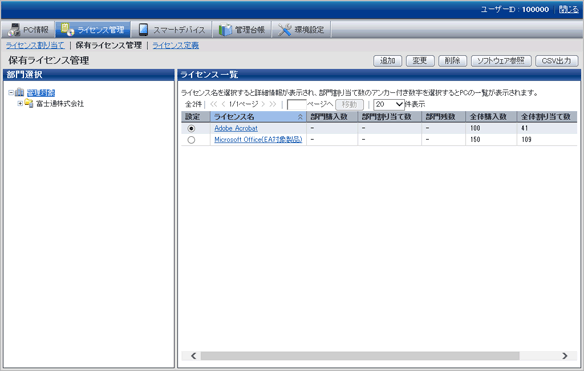Viewport: 584px width, 371px height.
Task: Go to first page arrow
Action: 213,104
